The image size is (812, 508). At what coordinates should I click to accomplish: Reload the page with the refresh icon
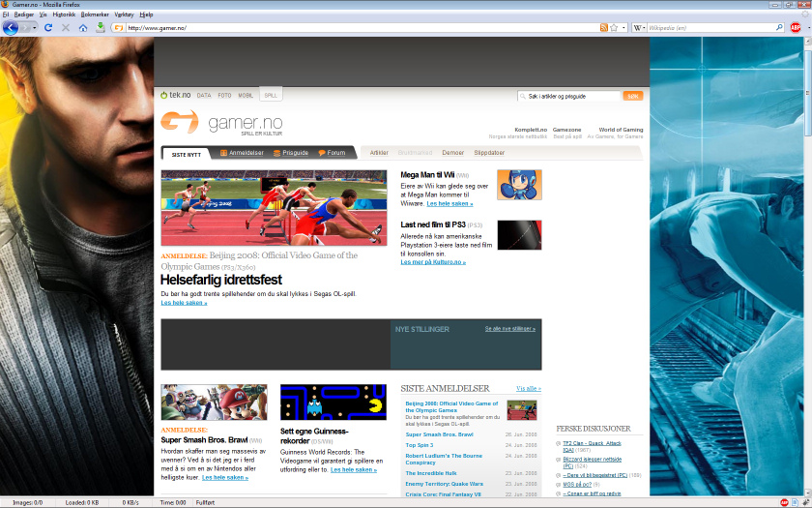point(48,27)
